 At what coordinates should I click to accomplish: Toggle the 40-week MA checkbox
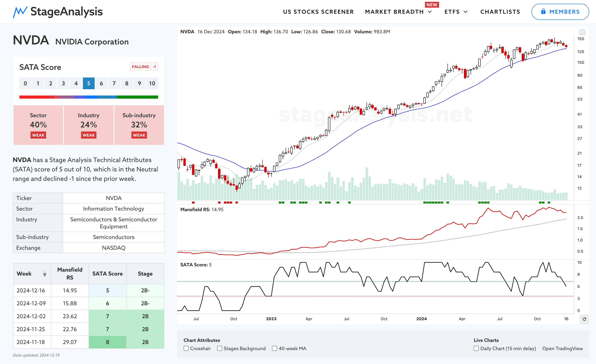click(274, 348)
